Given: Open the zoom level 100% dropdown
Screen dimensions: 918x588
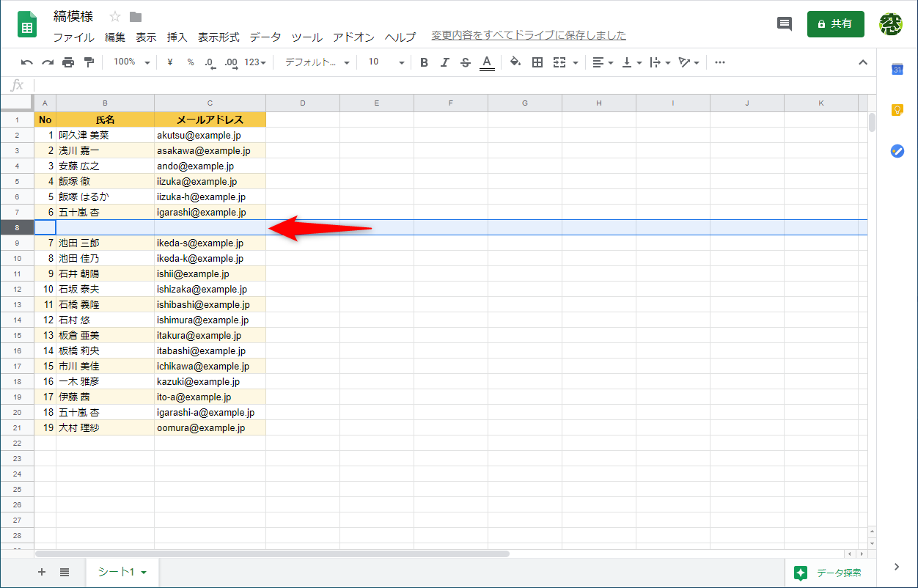Looking at the screenshot, I should coord(131,62).
